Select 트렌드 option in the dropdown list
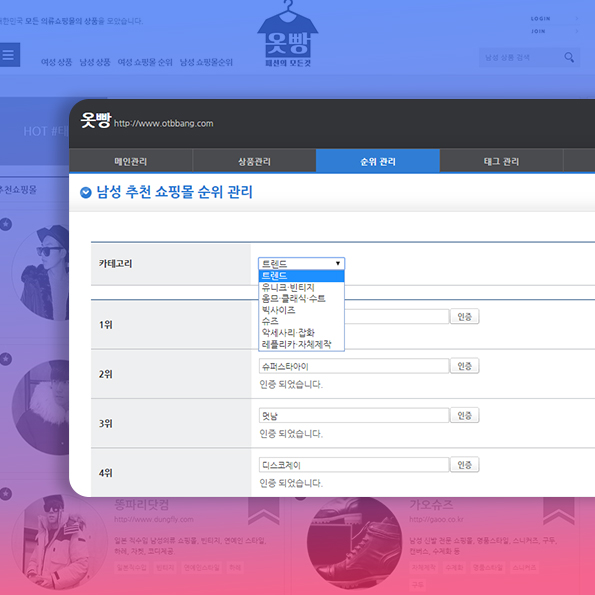 pos(301,275)
